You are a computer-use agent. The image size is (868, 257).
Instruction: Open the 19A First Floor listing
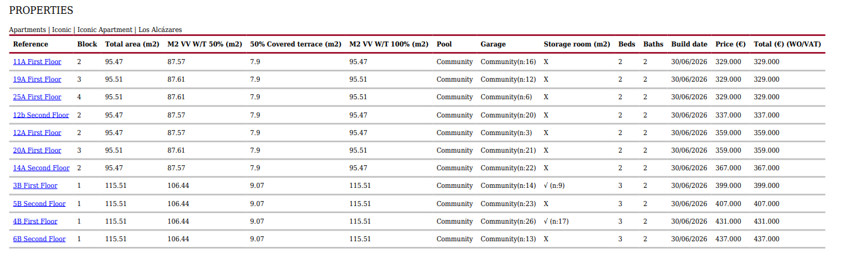point(37,79)
